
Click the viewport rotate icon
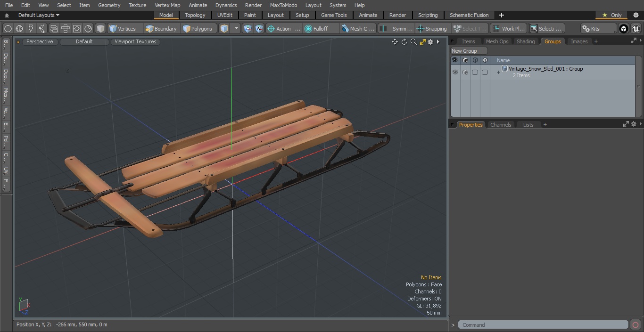click(404, 42)
